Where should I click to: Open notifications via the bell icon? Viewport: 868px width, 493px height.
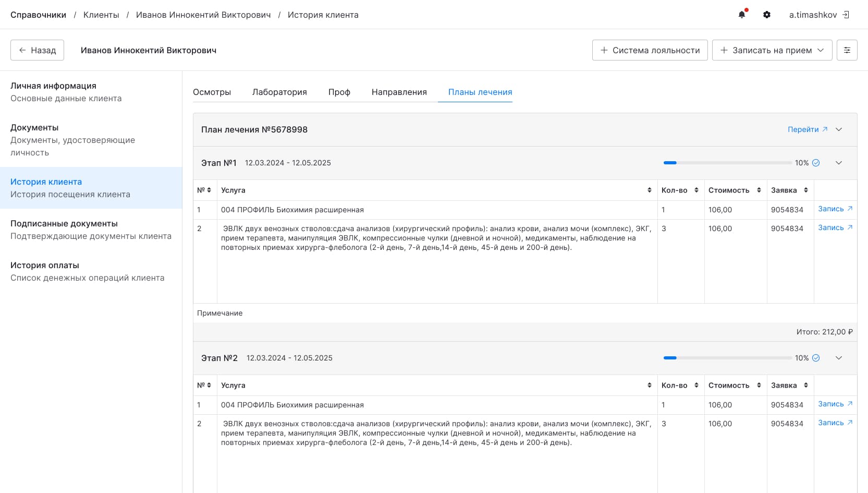point(742,15)
